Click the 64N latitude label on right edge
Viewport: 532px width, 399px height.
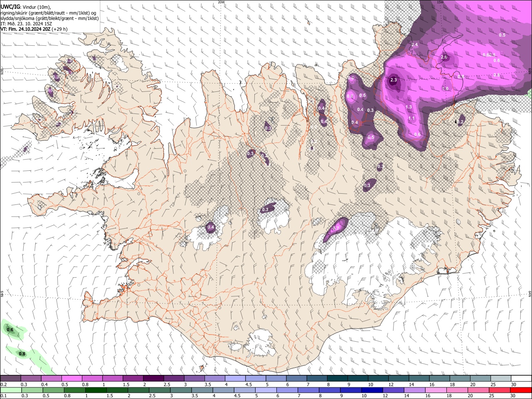pyautogui.click(x=530, y=293)
